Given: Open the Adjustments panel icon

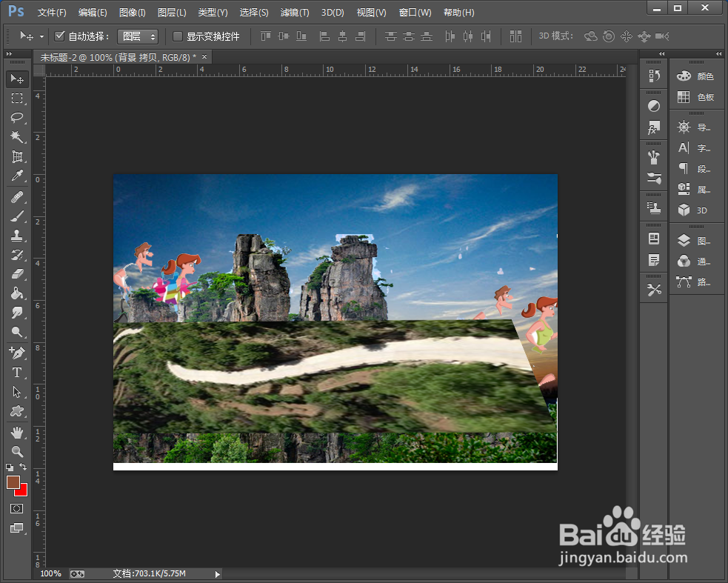Looking at the screenshot, I should tap(654, 106).
